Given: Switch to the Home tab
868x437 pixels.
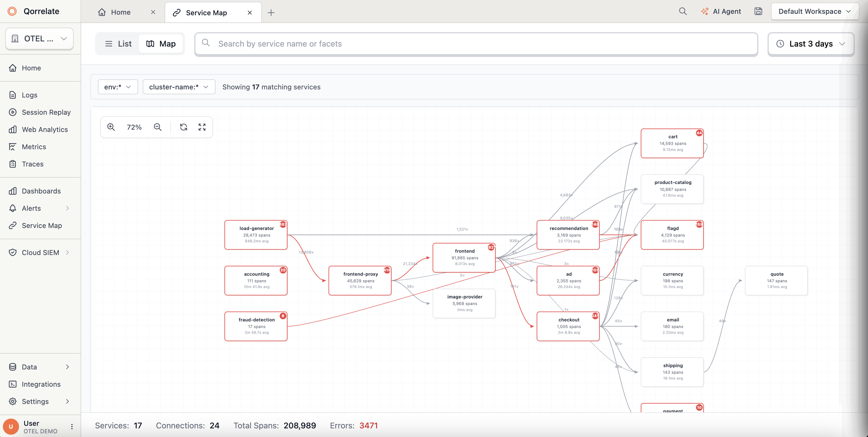Looking at the screenshot, I should pos(121,12).
